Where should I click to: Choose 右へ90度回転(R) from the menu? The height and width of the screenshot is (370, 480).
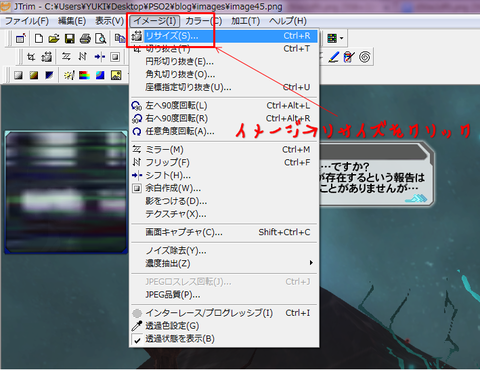[224, 119]
